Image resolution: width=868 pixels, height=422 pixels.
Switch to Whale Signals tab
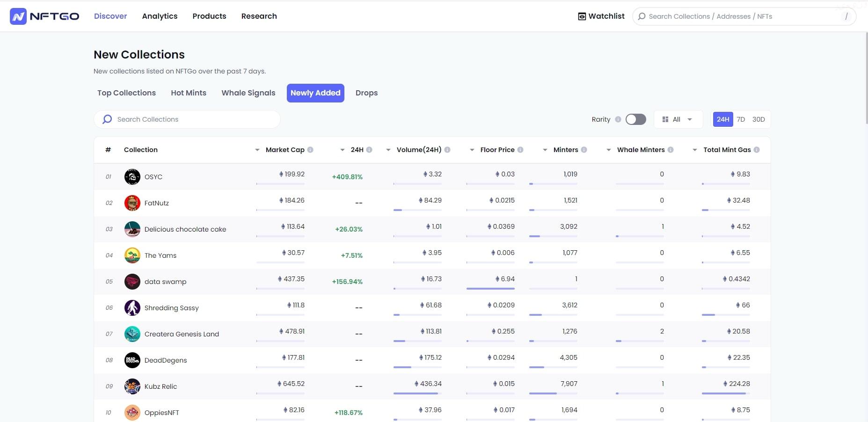click(248, 93)
